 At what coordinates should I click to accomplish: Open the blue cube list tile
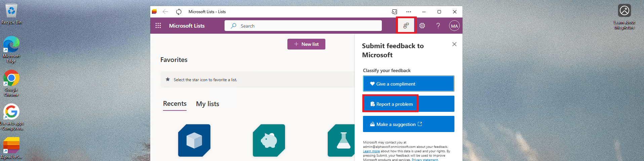click(x=194, y=140)
